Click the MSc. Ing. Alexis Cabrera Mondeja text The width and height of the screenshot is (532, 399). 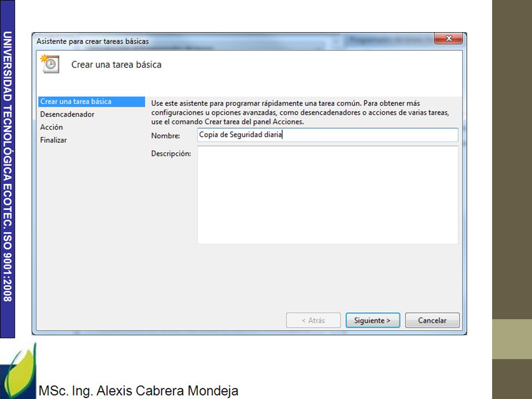[x=139, y=391]
